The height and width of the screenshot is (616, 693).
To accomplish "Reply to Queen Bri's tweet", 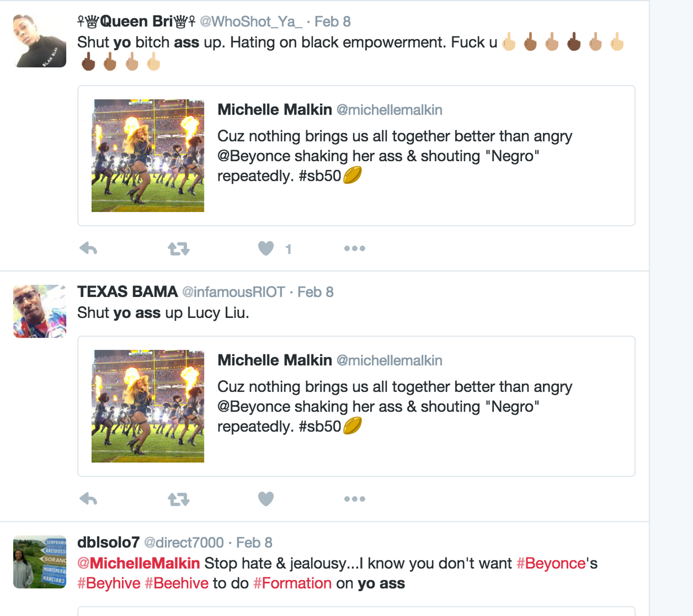I will point(88,248).
